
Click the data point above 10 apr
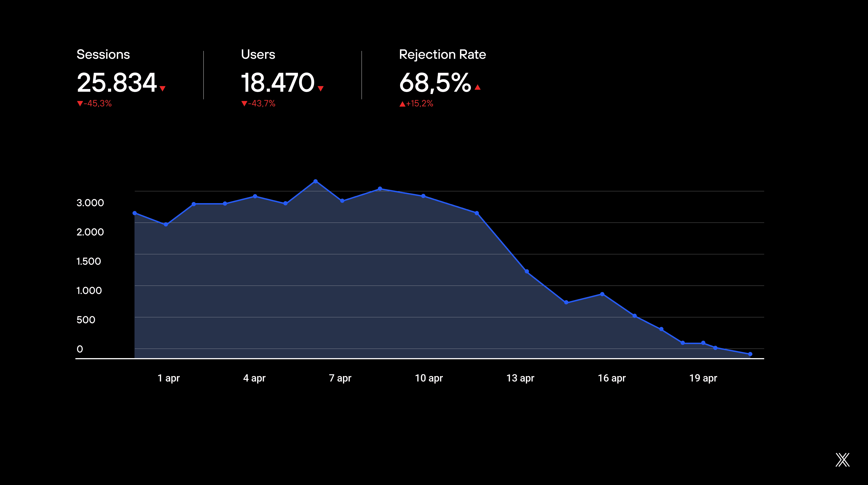coord(423,196)
